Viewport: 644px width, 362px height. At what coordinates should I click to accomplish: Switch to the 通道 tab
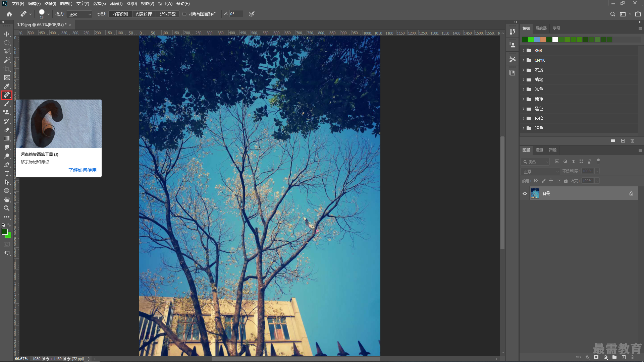539,150
